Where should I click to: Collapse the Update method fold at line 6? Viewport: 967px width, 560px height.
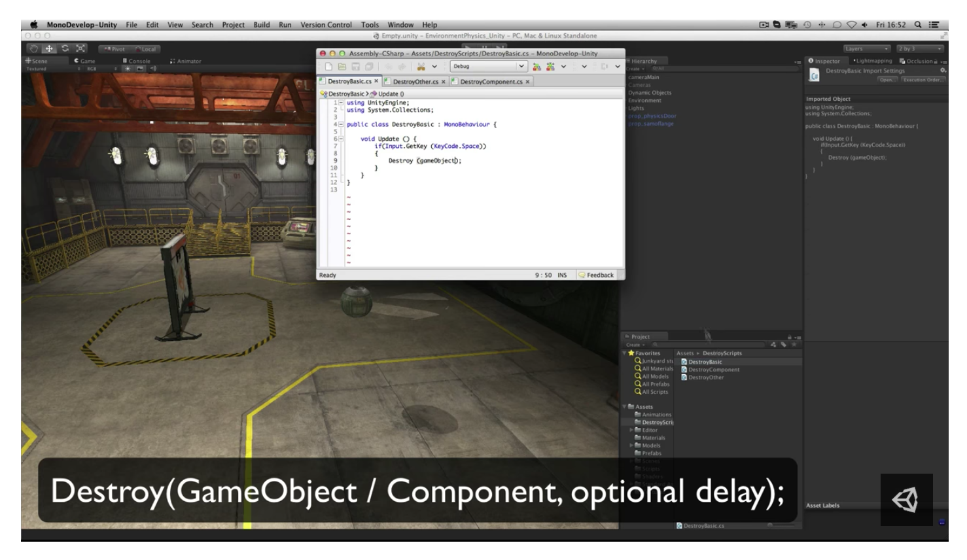pyautogui.click(x=341, y=139)
